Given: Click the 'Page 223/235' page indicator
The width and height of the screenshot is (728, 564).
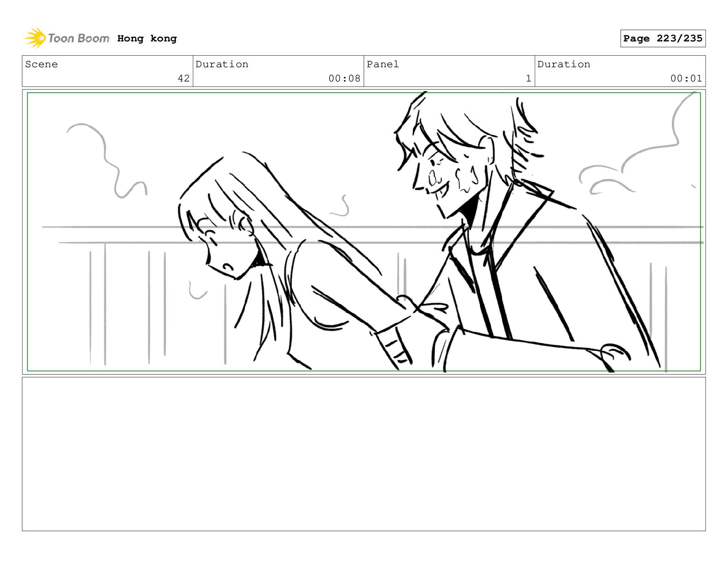Looking at the screenshot, I should 663,39.
